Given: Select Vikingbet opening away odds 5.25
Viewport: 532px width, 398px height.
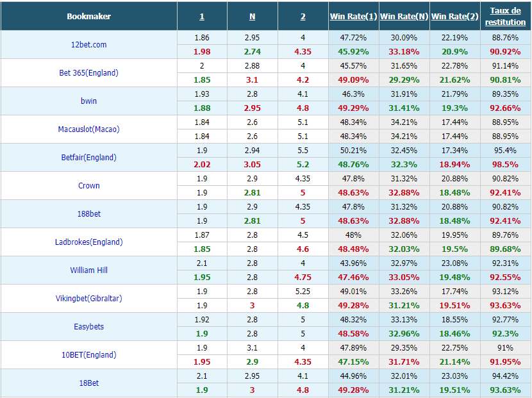Looking at the screenshot, I should click(303, 291).
